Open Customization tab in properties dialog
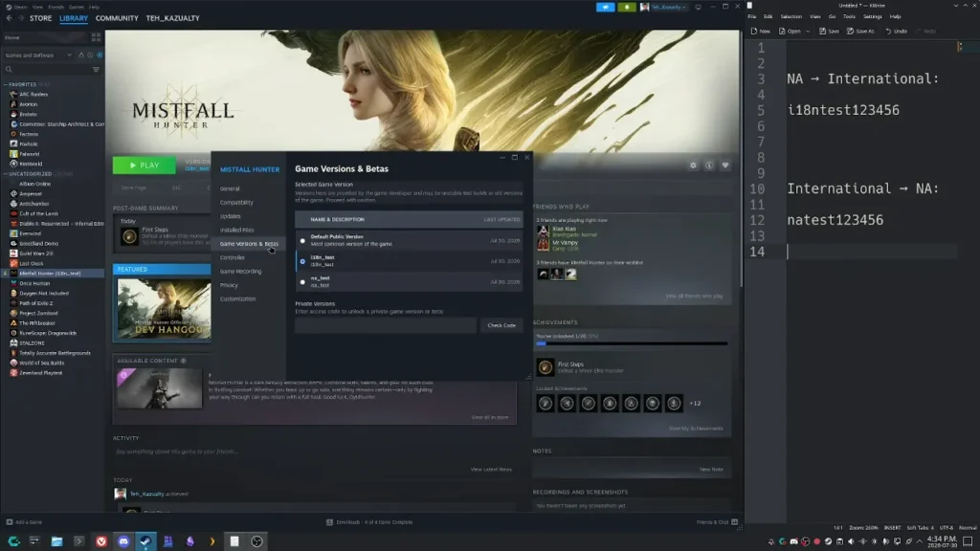The height and width of the screenshot is (551, 980). (237, 298)
